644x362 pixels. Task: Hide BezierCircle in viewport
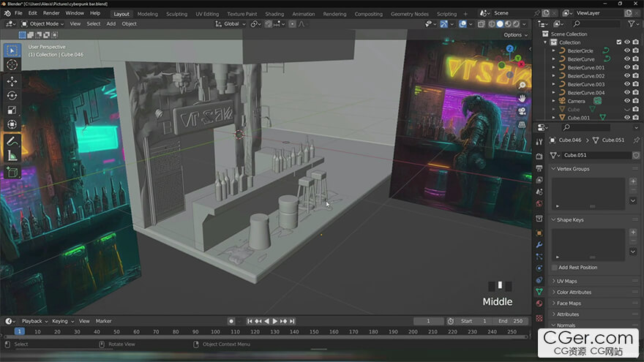pyautogui.click(x=627, y=50)
